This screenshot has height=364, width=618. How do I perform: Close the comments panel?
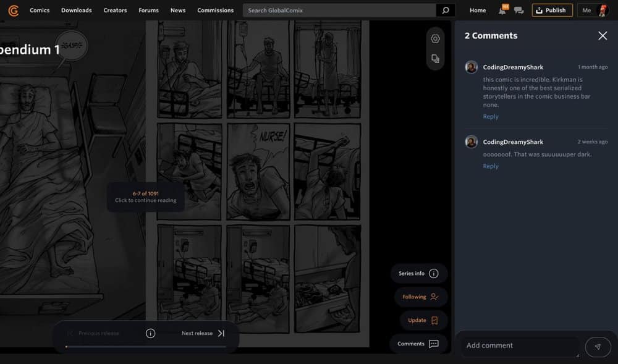(x=602, y=36)
